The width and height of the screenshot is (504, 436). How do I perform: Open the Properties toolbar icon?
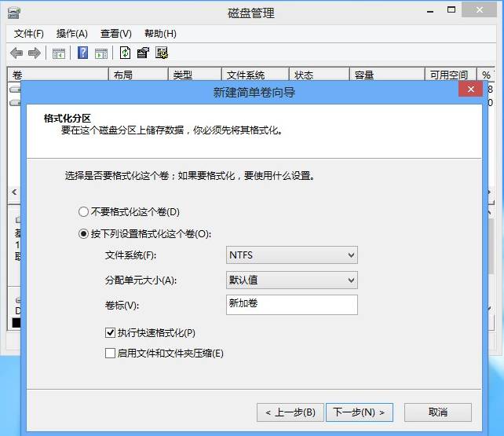point(143,53)
